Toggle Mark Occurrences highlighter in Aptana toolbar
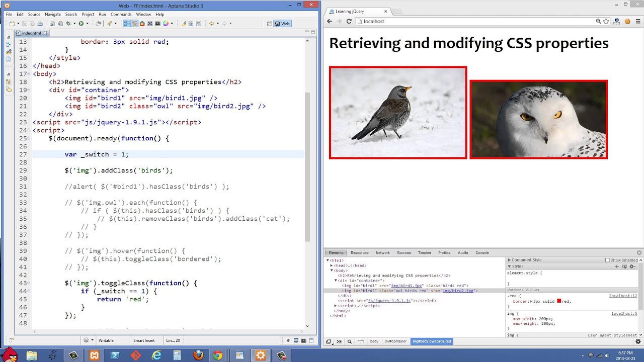This screenshot has width=644, height=362. 183,24
